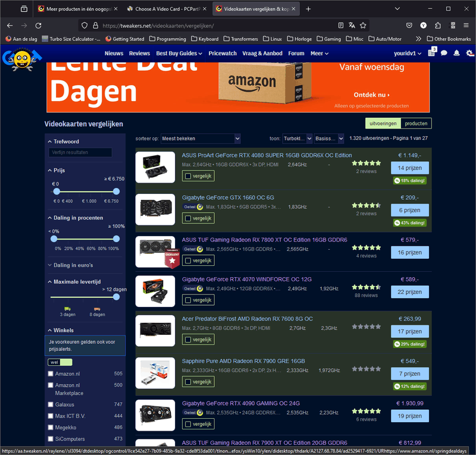476x455 pixels.
Task: Click the left handle of Daling in procenten slider
Action: pyautogui.click(x=54, y=239)
